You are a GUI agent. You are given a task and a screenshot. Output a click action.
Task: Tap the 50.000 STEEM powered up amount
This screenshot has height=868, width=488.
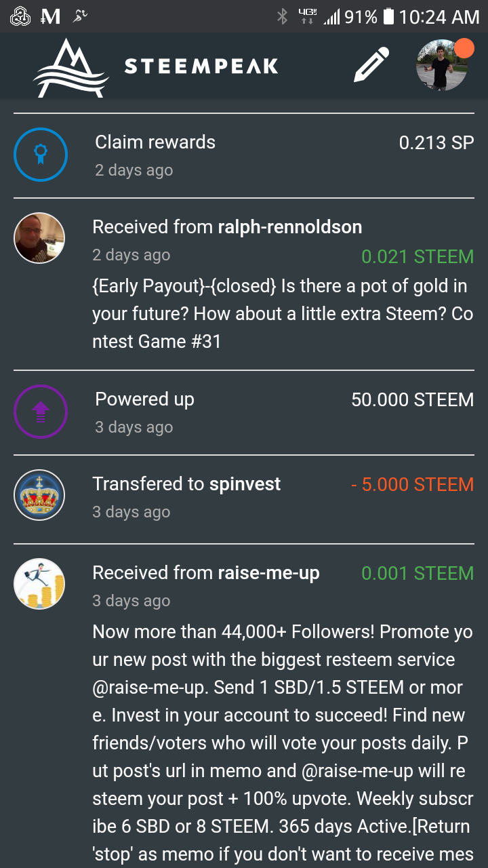[x=412, y=400]
